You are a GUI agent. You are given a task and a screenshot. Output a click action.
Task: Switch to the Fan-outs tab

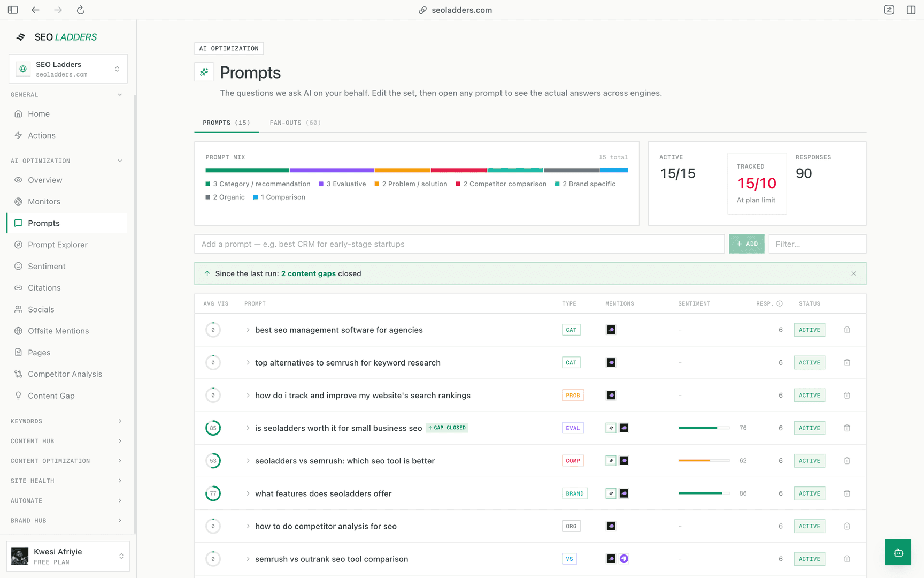pyautogui.click(x=295, y=123)
